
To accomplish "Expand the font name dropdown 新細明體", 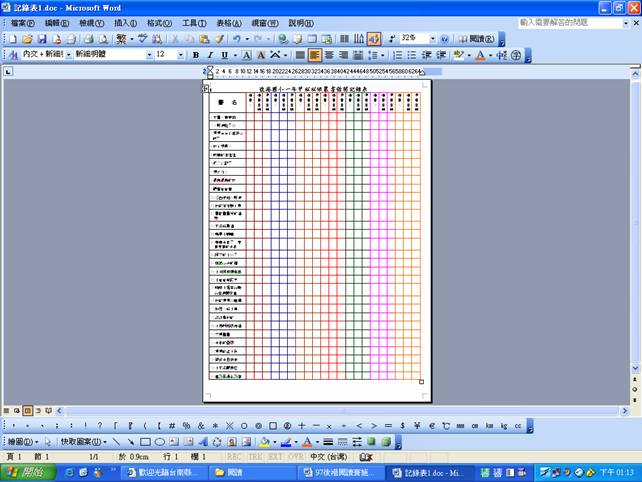I will point(149,55).
